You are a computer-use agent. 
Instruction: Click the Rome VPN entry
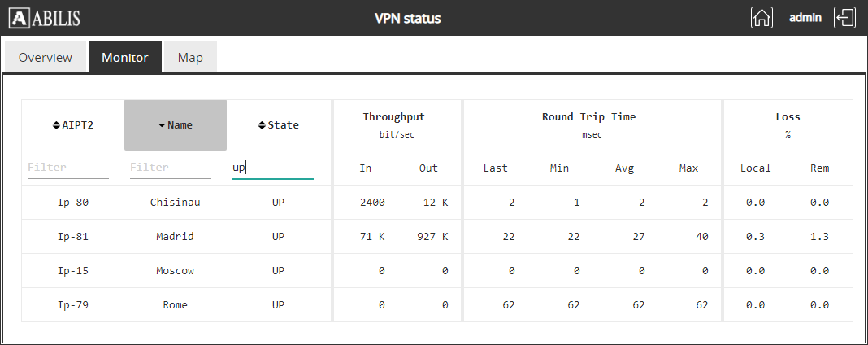coord(175,305)
